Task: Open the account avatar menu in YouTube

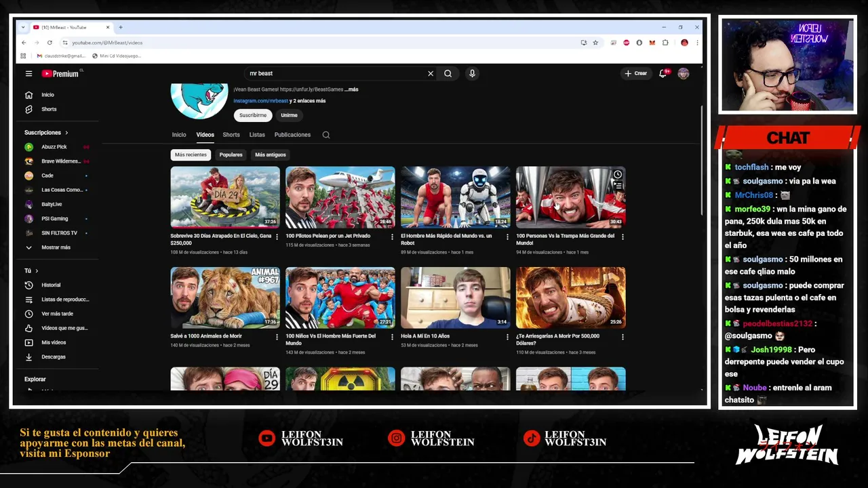Action: pyautogui.click(x=683, y=73)
